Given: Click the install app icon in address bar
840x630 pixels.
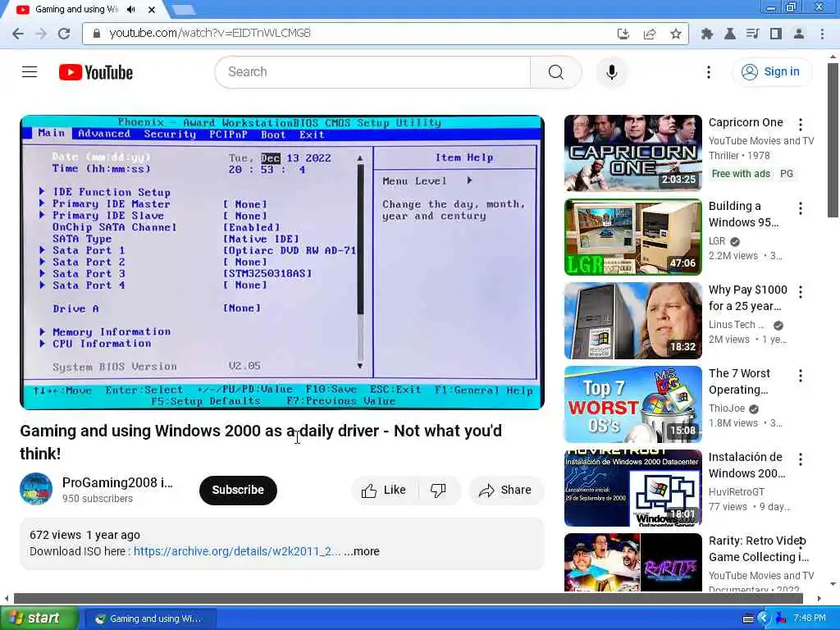Looking at the screenshot, I should (x=623, y=34).
